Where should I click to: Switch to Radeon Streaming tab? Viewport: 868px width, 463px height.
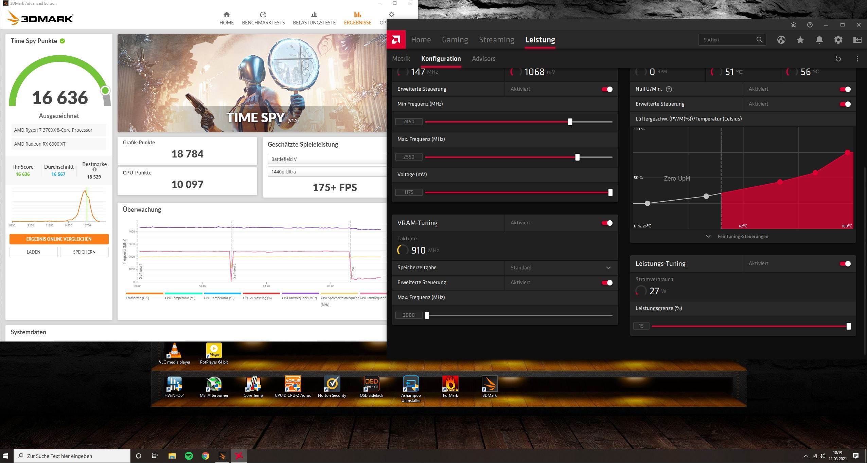click(x=496, y=40)
